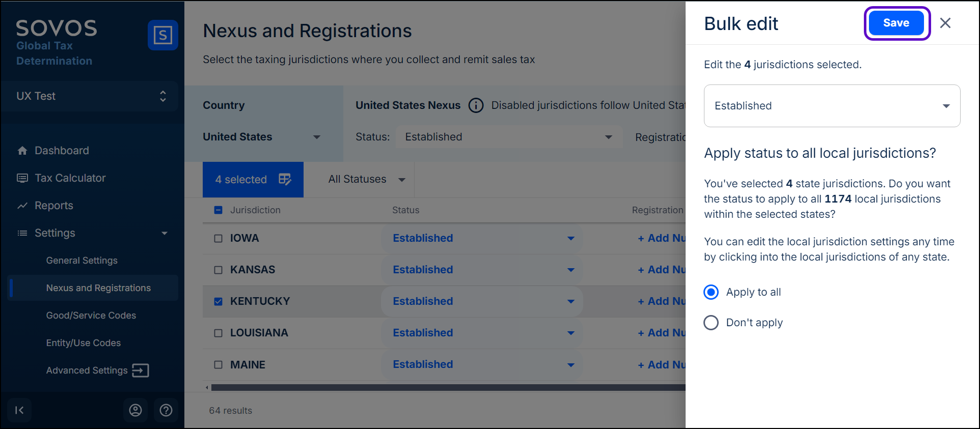Open the user profile icon

[135, 410]
